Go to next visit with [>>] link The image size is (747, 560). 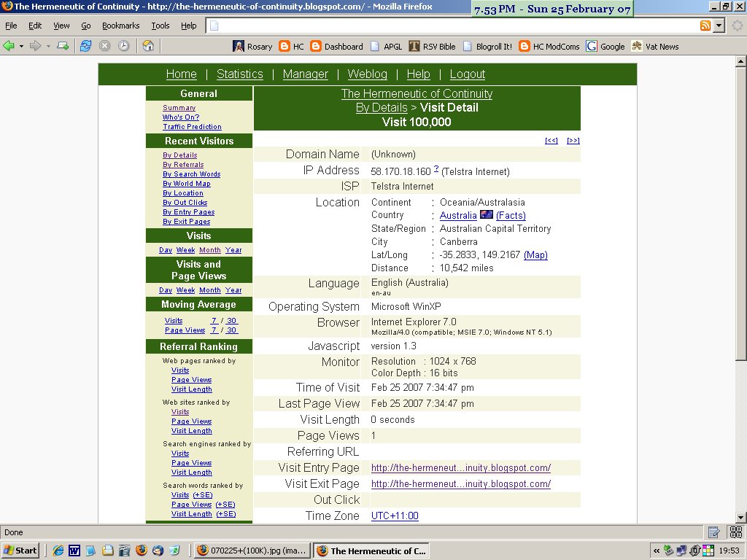573,141
